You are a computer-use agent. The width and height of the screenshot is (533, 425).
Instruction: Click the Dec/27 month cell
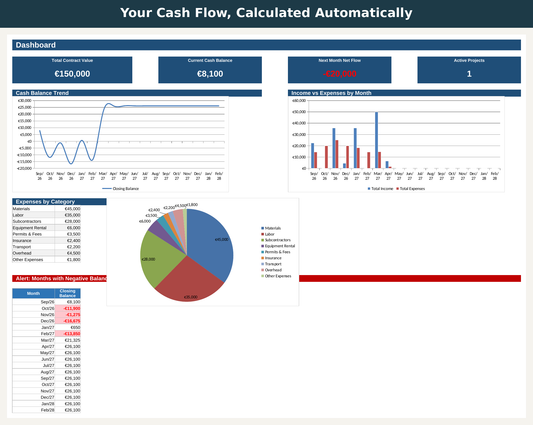[x=33, y=397]
